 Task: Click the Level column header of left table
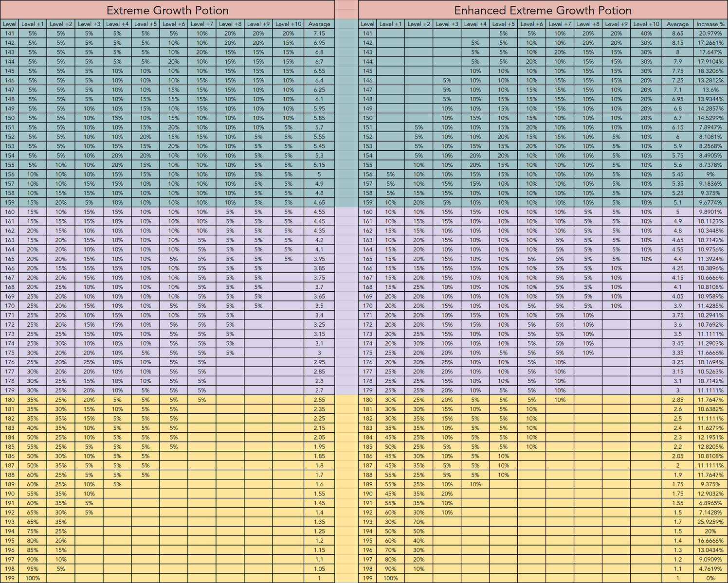(9, 23)
